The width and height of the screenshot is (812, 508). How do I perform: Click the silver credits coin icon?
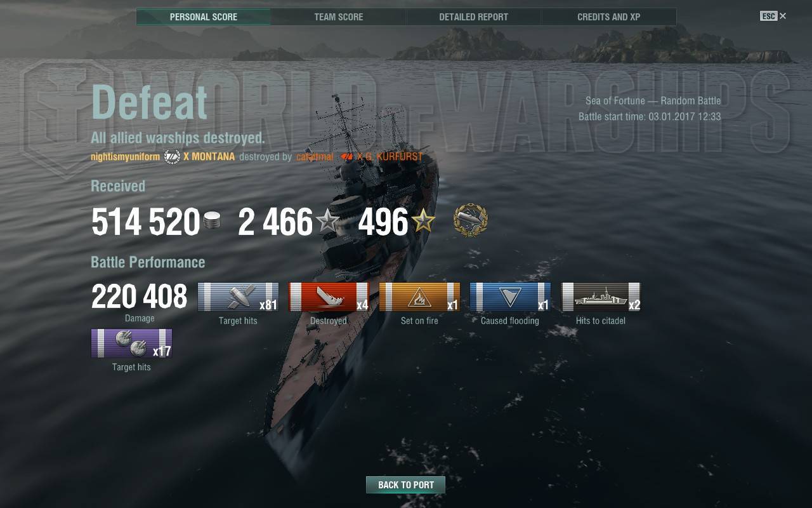(212, 221)
